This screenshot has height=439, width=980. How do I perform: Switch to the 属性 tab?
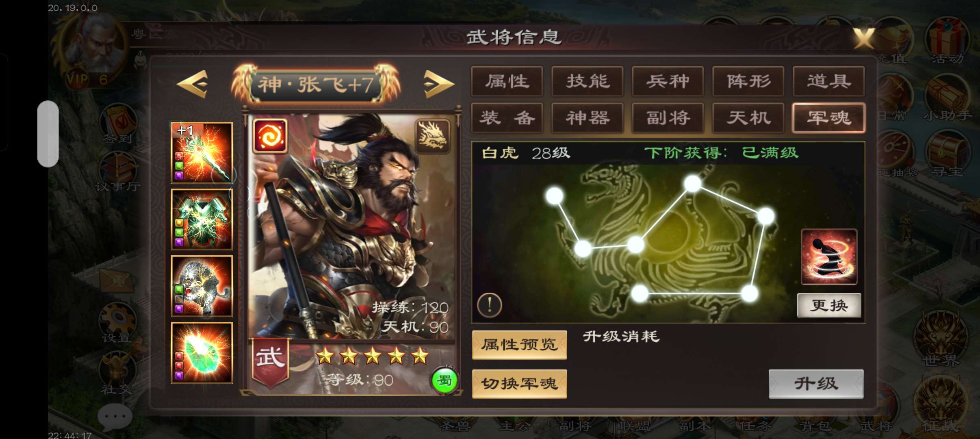[507, 81]
